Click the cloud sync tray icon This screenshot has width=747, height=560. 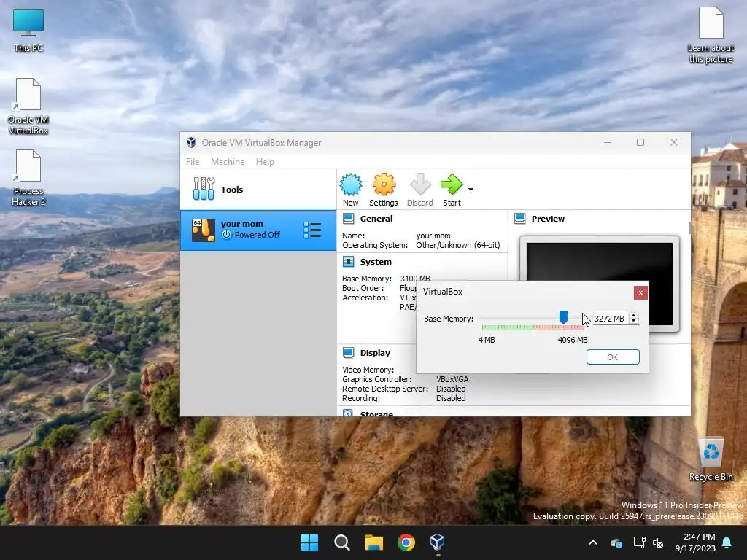[616, 542]
